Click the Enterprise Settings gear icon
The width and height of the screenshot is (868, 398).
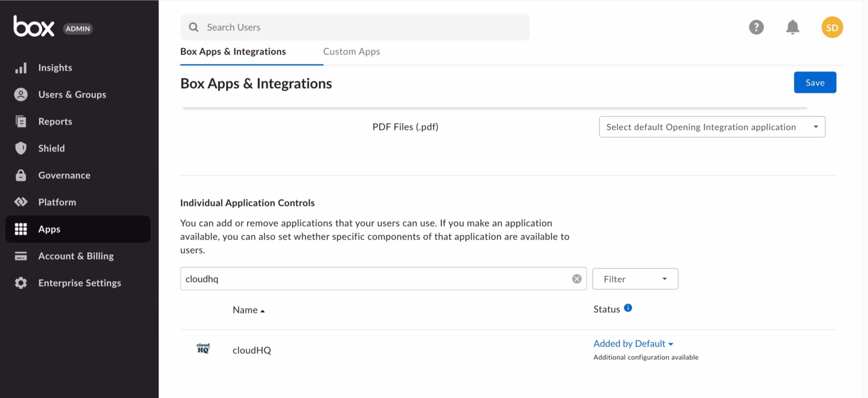click(21, 283)
